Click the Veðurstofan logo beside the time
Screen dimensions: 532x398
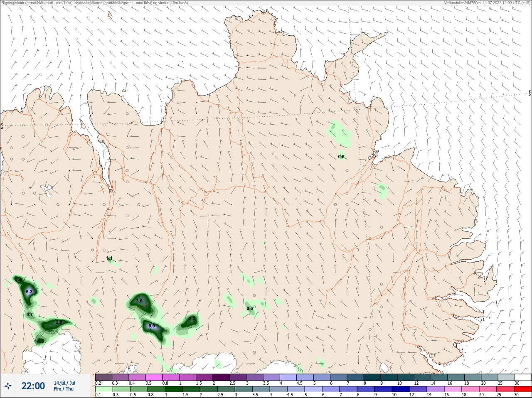8,386
